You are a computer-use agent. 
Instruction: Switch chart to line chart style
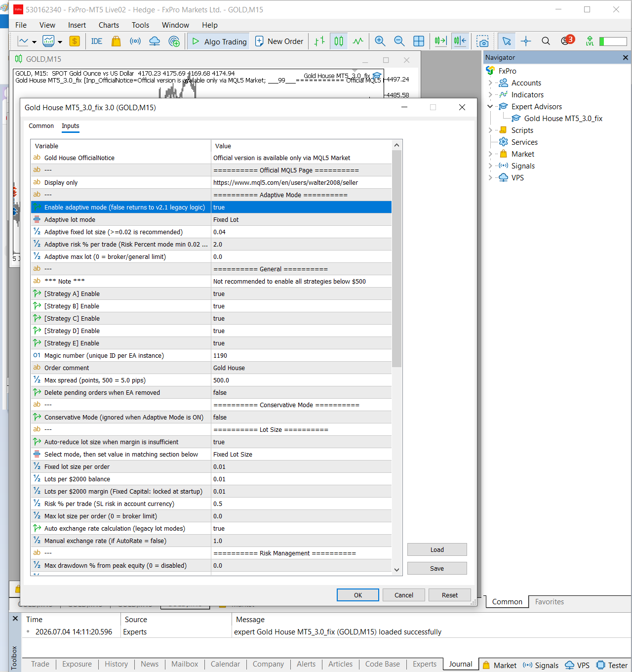[358, 42]
